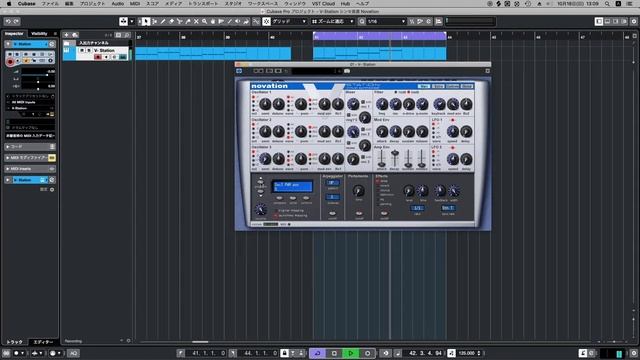640x360 pixels.
Task: Click the Add Track plus icon
Action: pos(67,35)
